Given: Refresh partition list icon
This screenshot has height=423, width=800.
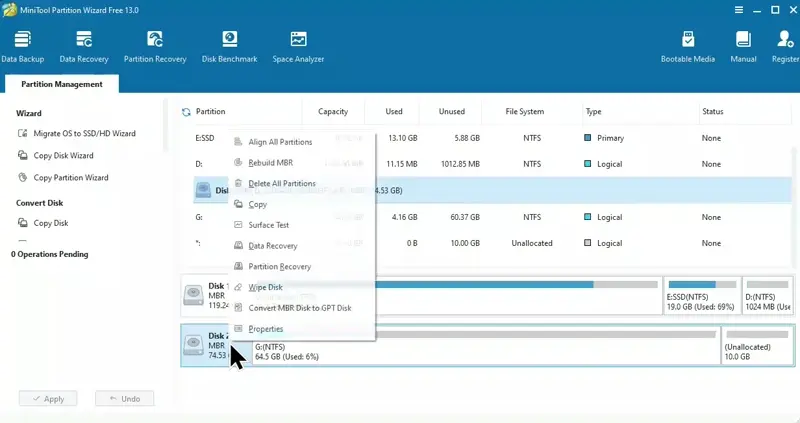Looking at the screenshot, I should (x=186, y=112).
